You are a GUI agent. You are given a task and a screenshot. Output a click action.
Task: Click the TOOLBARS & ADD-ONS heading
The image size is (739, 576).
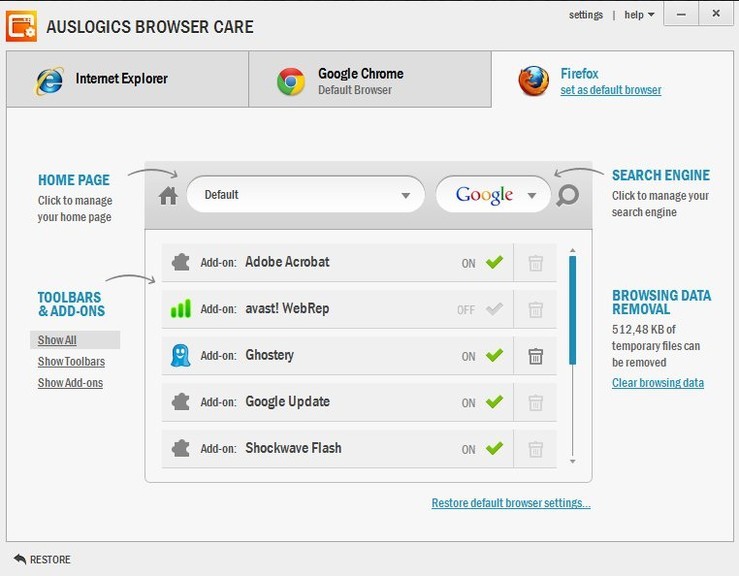72,304
